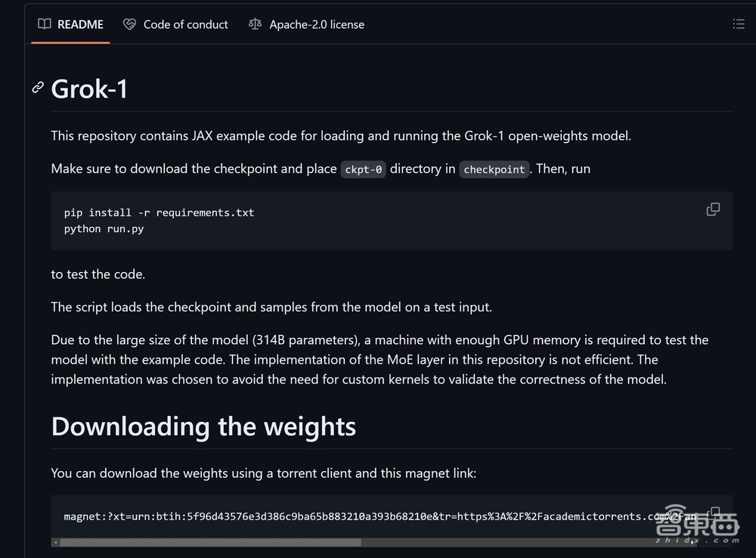Screen dimensions: 756x558
Task: Click the Downloading the weights heading
Action: point(203,426)
